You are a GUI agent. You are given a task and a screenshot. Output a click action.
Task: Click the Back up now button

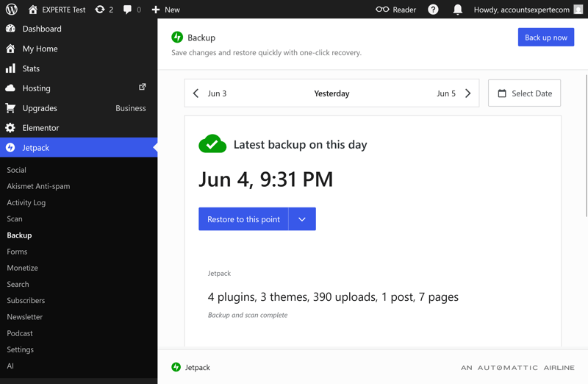pyautogui.click(x=545, y=38)
